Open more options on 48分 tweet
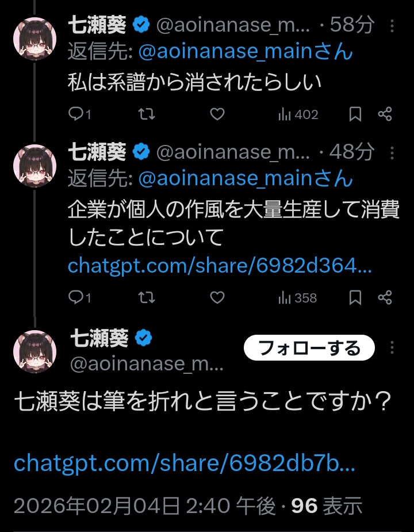The width and height of the screenshot is (414, 532). [x=392, y=152]
